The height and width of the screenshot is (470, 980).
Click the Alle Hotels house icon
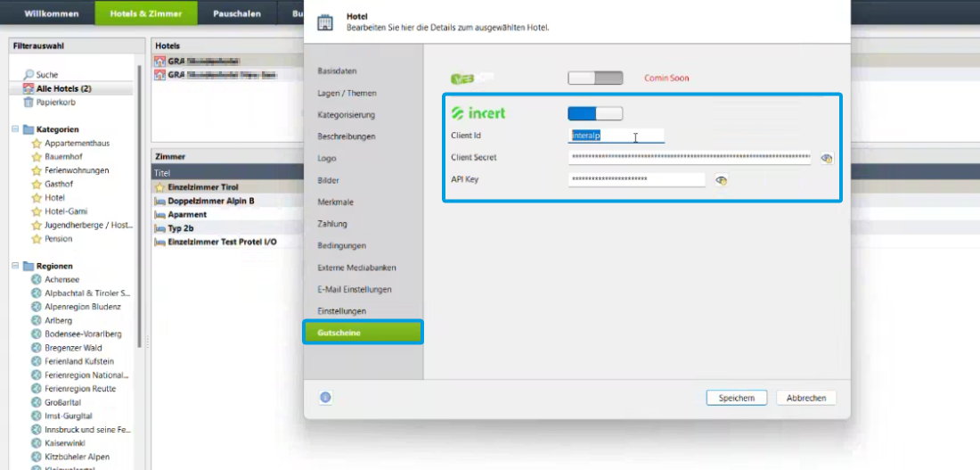pos(29,88)
